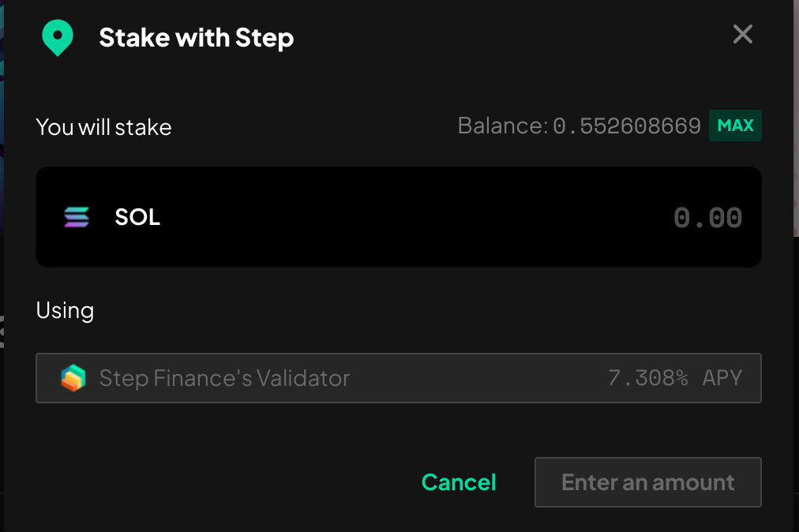This screenshot has height=532, width=799.
Task: Click the APY text in validator row
Action: (722, 378)
